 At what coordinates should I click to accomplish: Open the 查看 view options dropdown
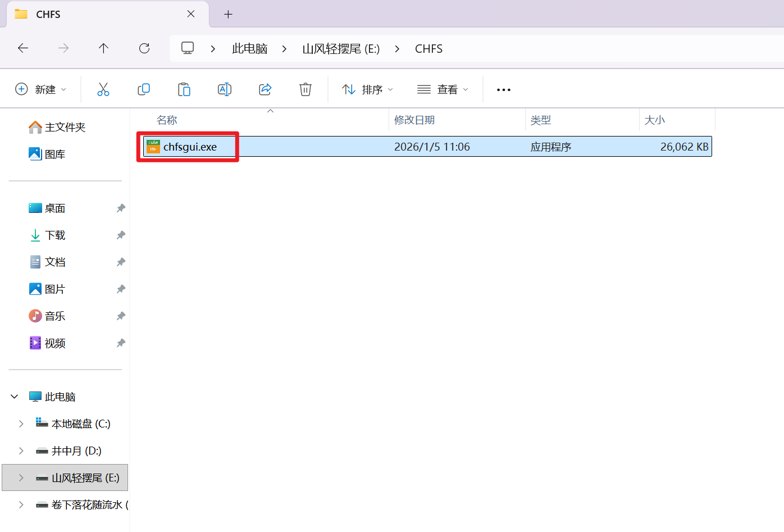click(x=443, y=89)
